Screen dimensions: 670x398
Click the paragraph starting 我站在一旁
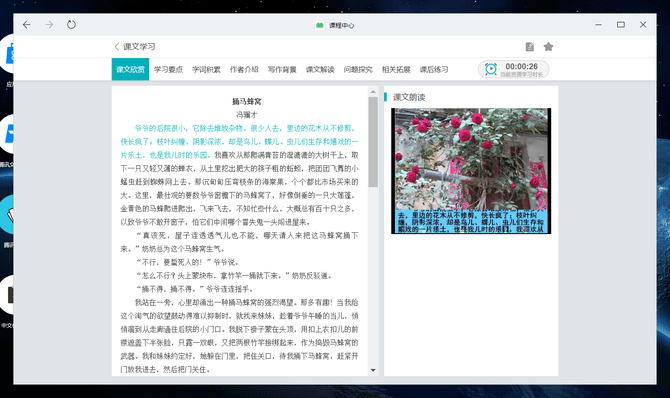(239, 336)
